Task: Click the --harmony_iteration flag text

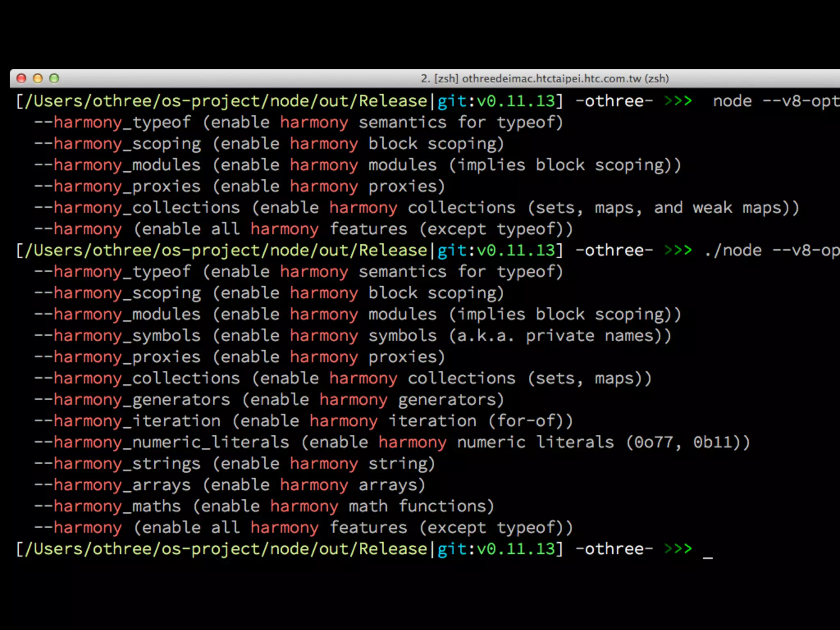Action: [x=127, y=421]
